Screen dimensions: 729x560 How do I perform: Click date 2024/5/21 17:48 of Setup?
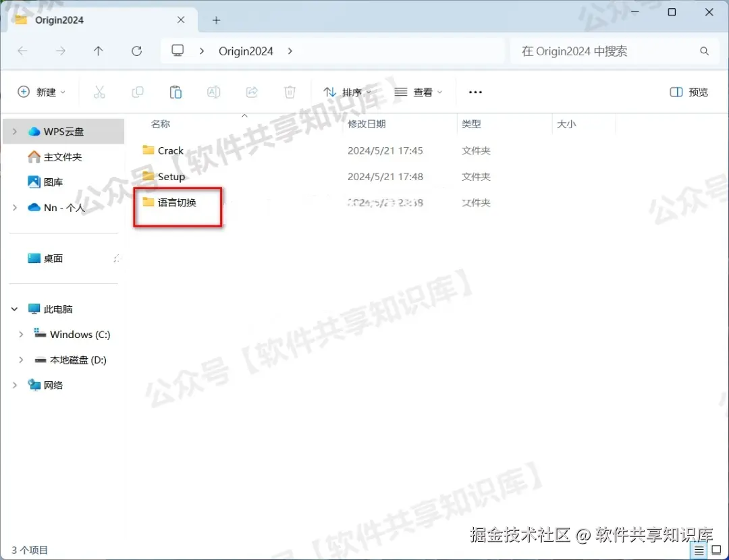pos(385,177)
